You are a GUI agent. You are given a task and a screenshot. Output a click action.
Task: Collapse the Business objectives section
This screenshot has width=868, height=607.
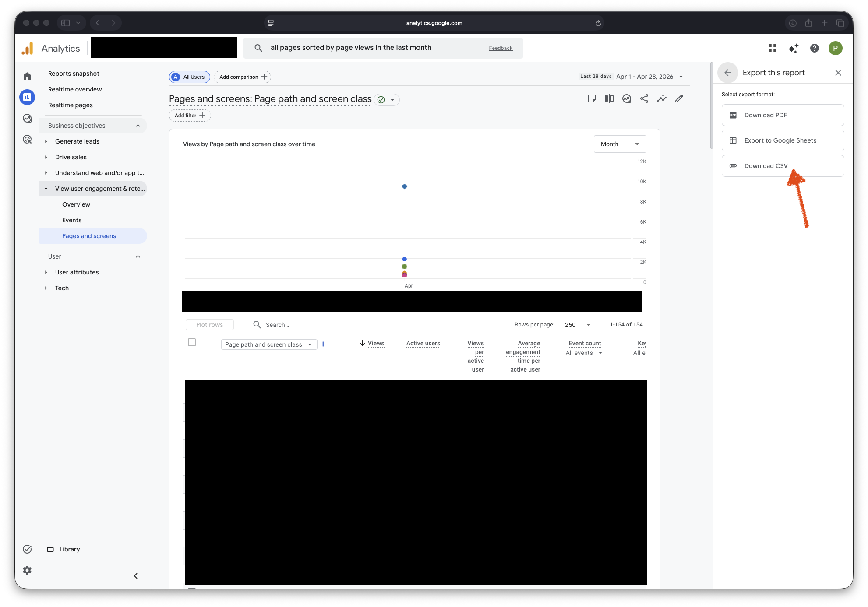pos(138,126)
